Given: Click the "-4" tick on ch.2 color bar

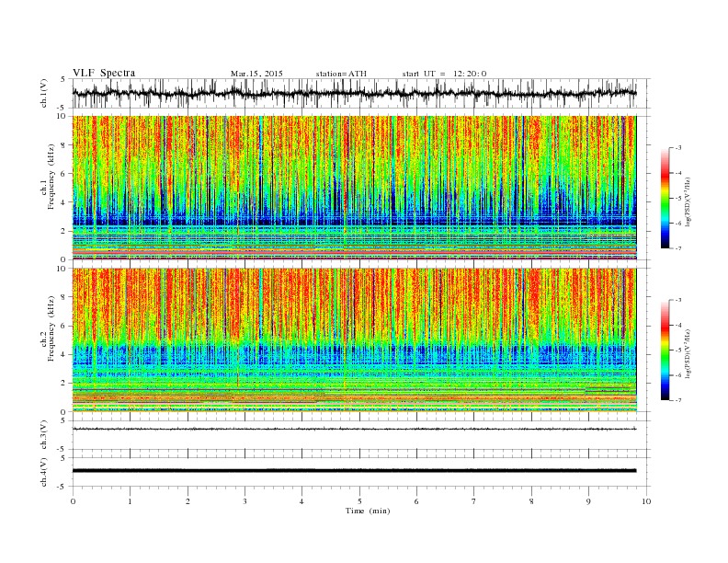Looking at the screenshot, I should 677,325.
